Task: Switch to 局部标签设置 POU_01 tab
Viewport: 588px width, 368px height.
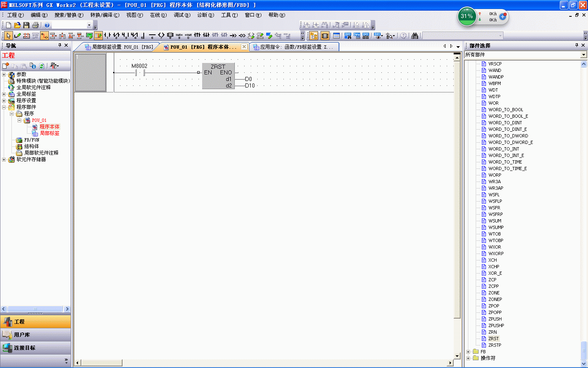Action: [x=118, y=47]
